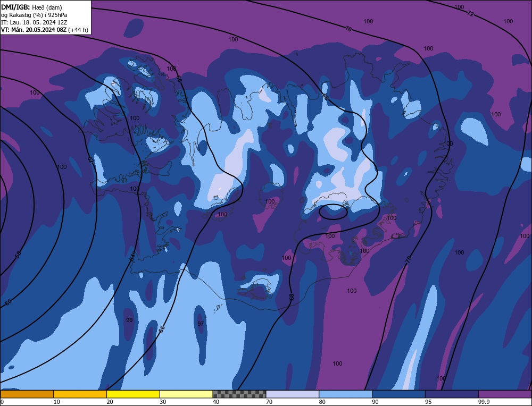The height and width of the screenshot is (406, 532).
Task: Click the '60' contour label
Action: [x=8, y=302]
